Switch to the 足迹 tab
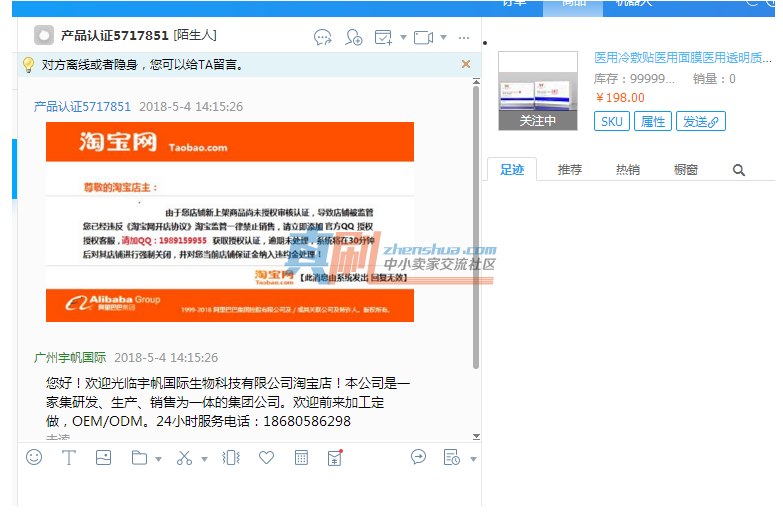Viewport: 783px width, 512px height. coord(512,169)
